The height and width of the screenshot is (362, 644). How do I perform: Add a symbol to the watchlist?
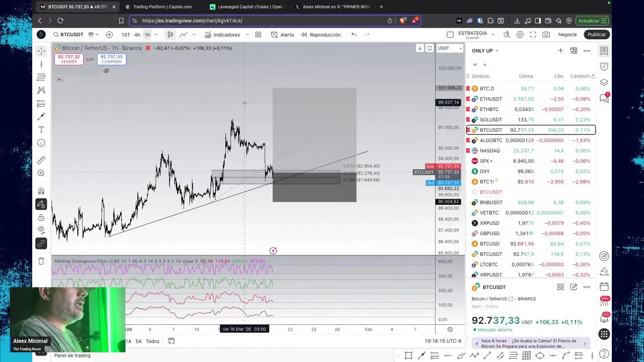(x=560, y=51)
